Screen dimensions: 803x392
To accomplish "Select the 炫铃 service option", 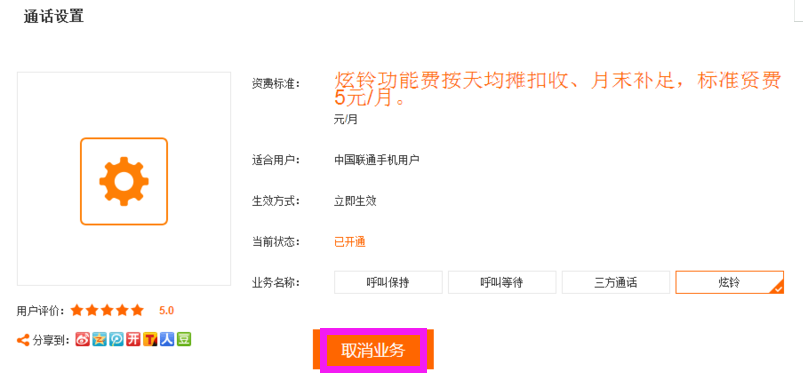I will [729, 282].
